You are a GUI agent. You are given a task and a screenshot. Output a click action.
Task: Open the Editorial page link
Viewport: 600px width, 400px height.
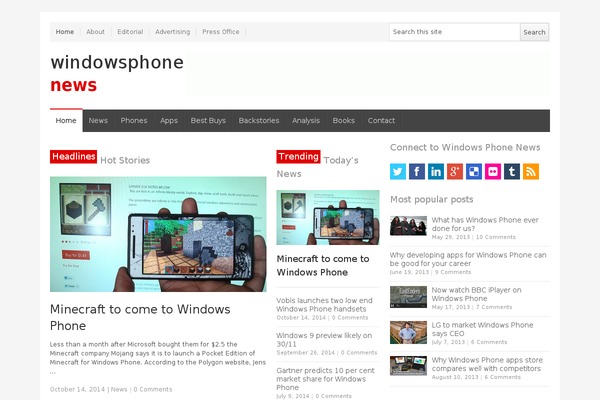click(130, 32)
